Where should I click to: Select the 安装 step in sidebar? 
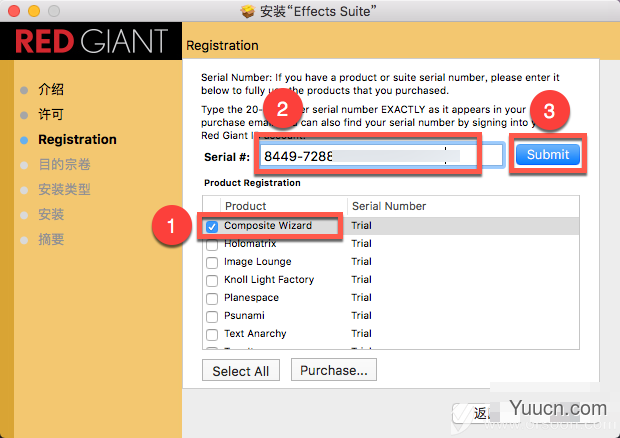(51, 214)
